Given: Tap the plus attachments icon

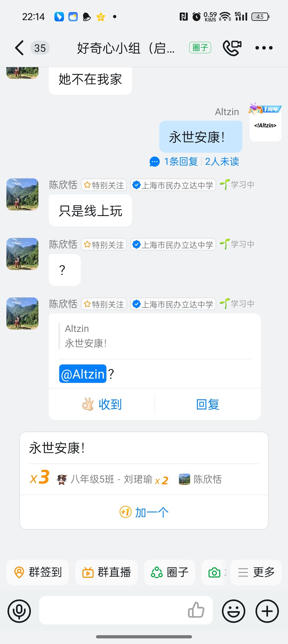Looking at the screenshot, I should [x=267, y=611].
